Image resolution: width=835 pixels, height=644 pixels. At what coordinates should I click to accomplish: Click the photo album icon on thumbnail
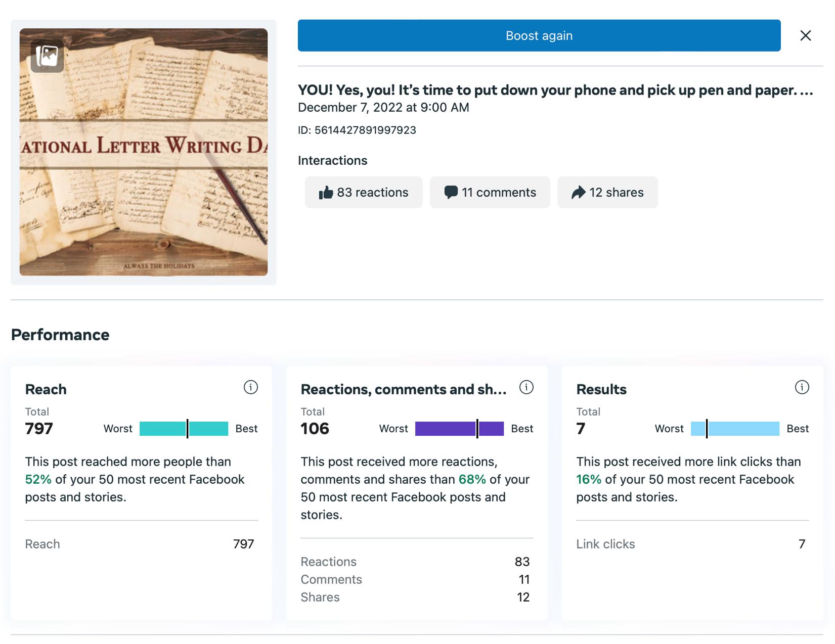click(47, 56)
